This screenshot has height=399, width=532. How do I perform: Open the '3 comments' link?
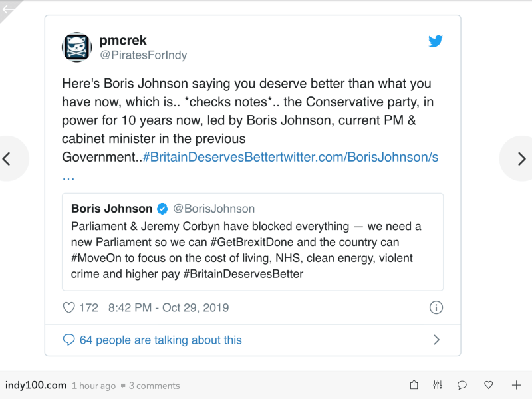tap(154, 386)
